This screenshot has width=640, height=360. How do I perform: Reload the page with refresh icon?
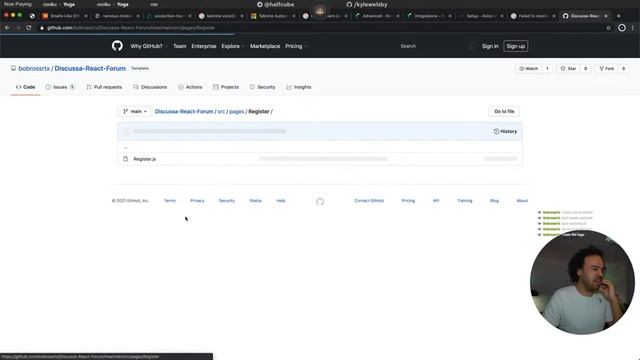[29, 28]
